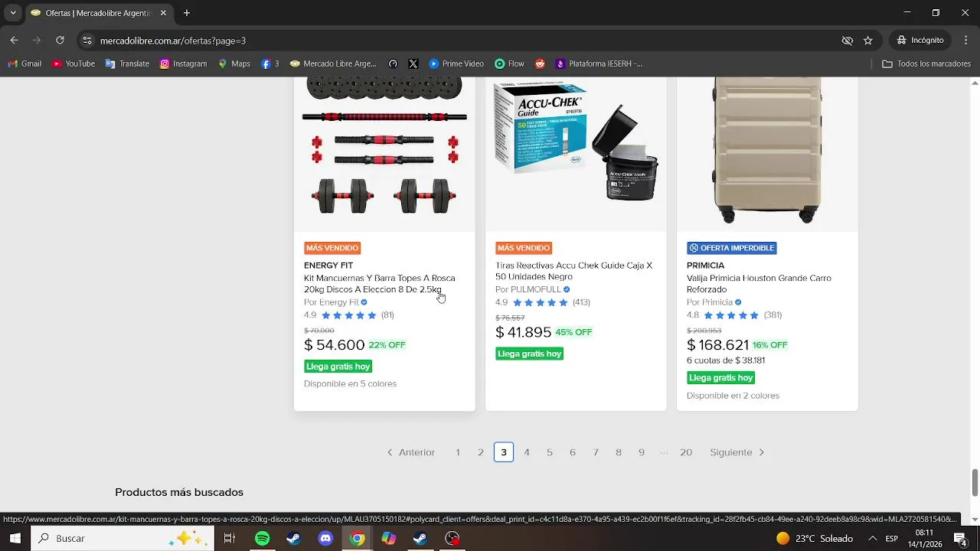Open the Instagram bookmark
This screenshot has width=980, height=551.
pos(183,64)
